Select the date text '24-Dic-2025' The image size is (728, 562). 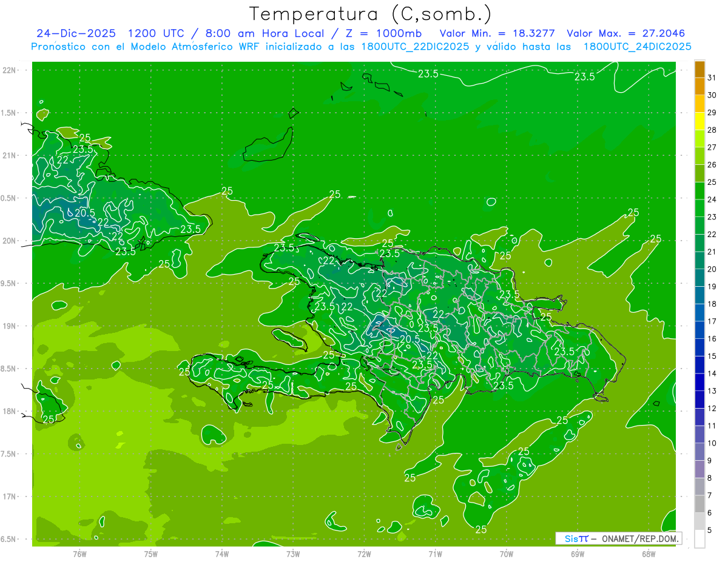76,33
